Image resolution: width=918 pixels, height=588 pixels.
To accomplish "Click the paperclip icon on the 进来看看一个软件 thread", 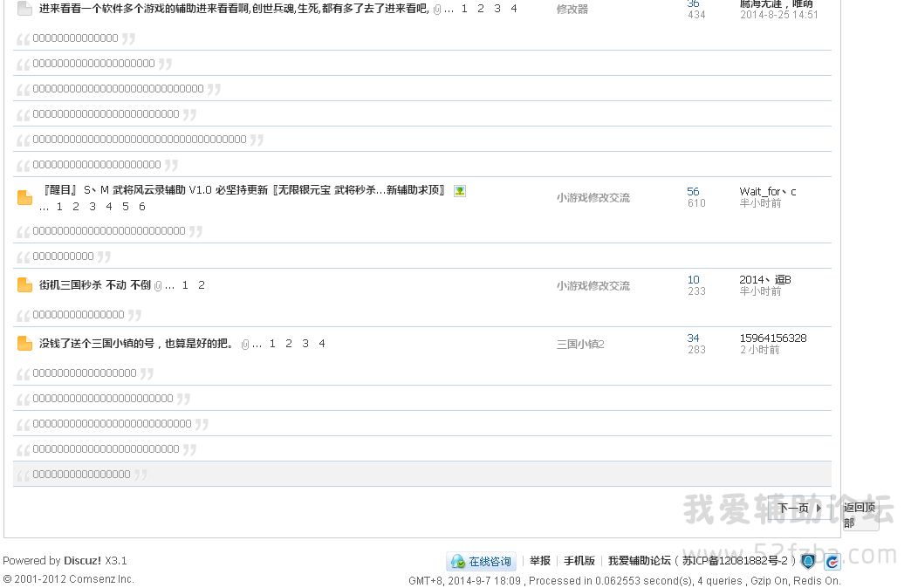I will 437,10.
